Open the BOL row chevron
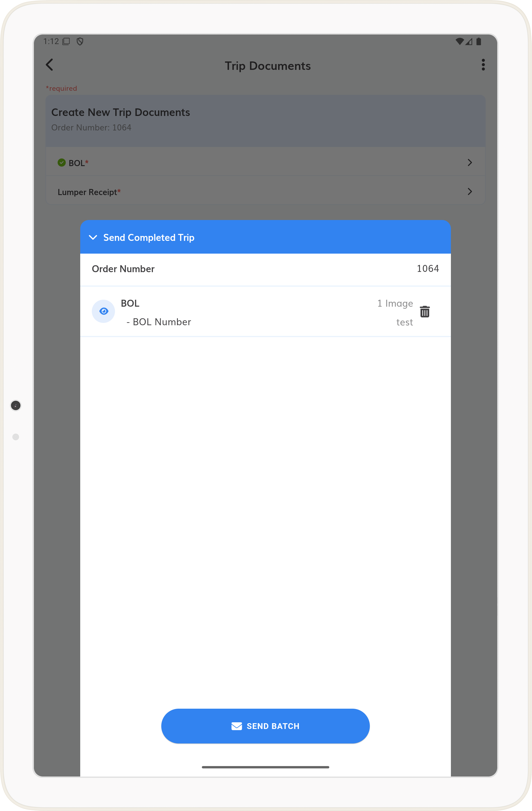The height and width of the screenshot is (811, 532). point(470,163)
